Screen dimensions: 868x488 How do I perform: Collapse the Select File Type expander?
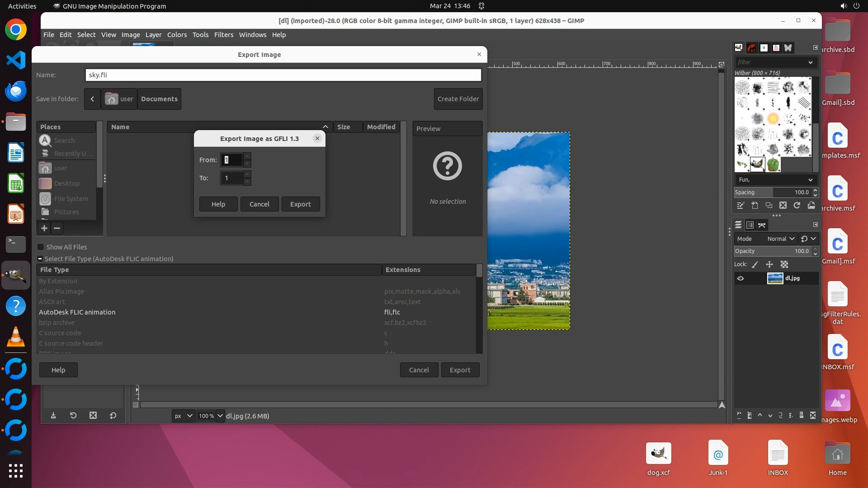pos(40,259)
